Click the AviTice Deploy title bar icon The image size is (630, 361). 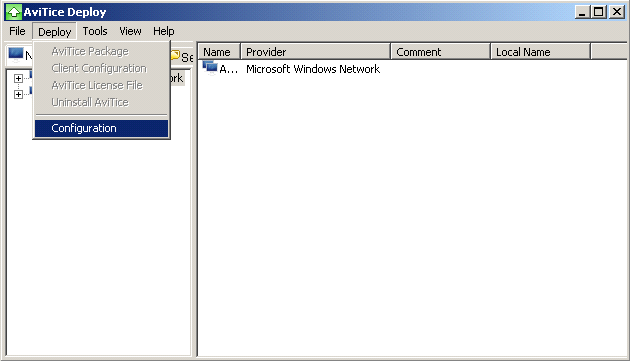tap(14, 12)
